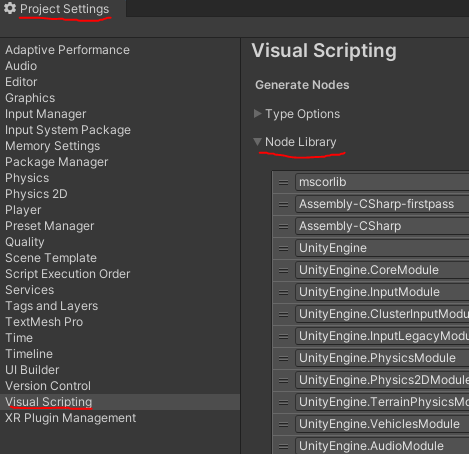The height and width of the screenshot is (454, 469).
Task: Click the UnityEngine.CoreModule field
Action: coord(382,270)
